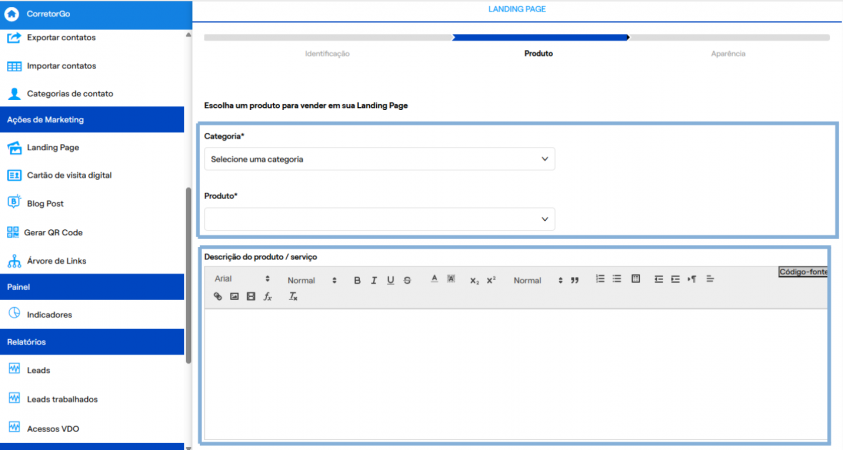This screenshot has height=450, width=843.
Task: Insert a link using the link icon
Action: tap(218, 296)
